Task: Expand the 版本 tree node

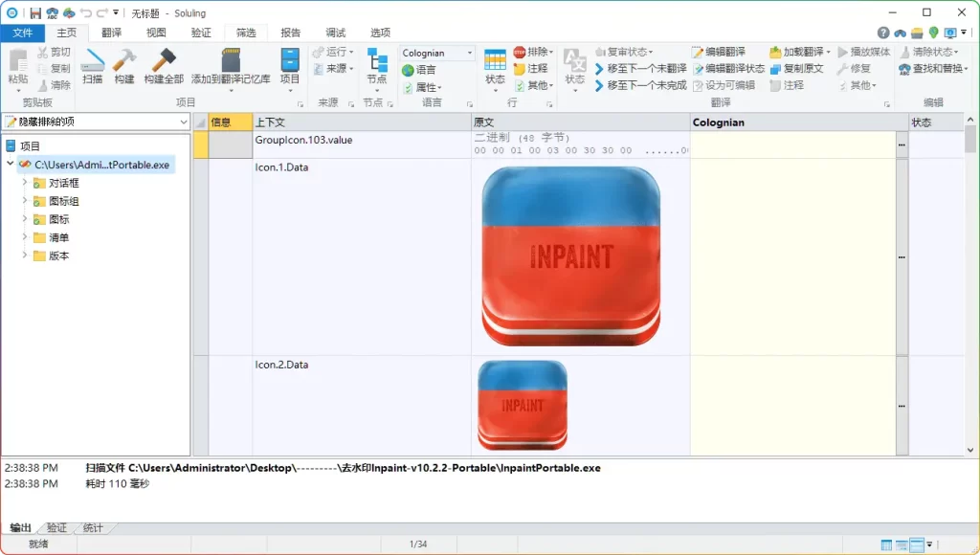Action: click(x=24, y=255)
